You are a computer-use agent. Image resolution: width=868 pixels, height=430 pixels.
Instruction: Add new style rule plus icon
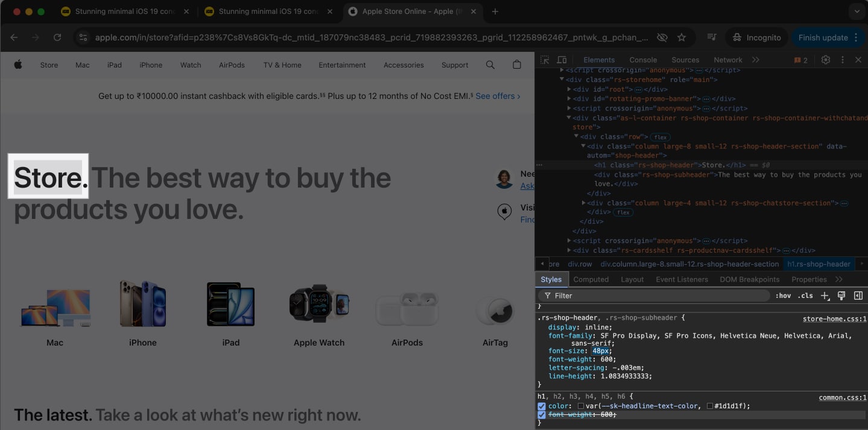click(x=825, y=296)
